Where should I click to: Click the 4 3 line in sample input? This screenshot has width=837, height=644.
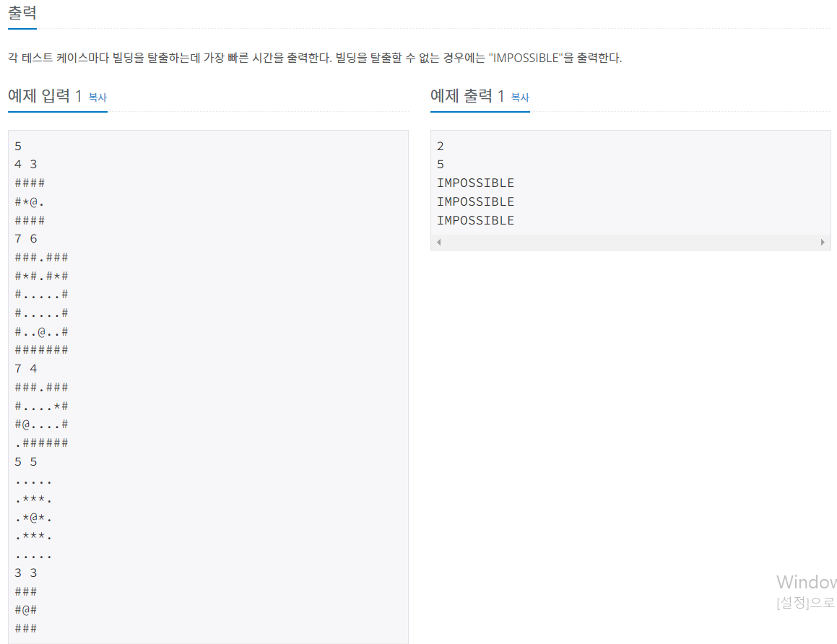(x=24, y=164)
